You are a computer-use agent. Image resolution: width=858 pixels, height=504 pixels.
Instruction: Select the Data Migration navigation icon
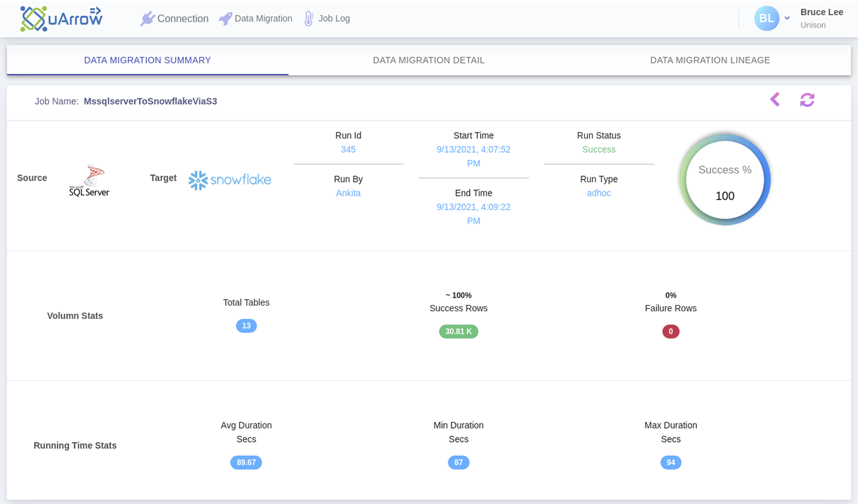point(225,18)
